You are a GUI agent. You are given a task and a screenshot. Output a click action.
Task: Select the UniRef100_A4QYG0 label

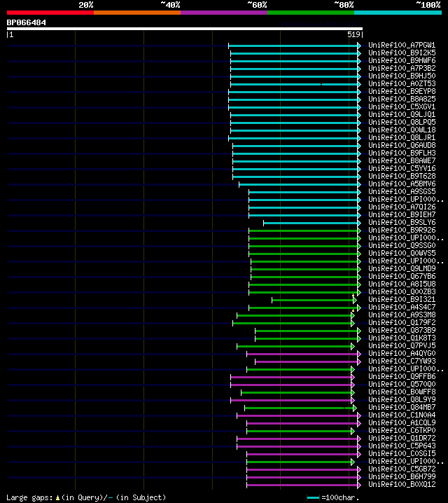click(402, 353)
